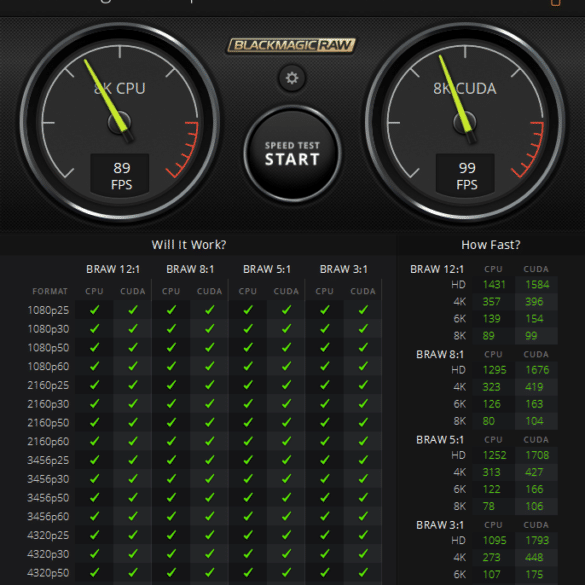
Task: Click the 4320p50 BRAW 3:1 CUDA checkmark
Action: point(363,572)
